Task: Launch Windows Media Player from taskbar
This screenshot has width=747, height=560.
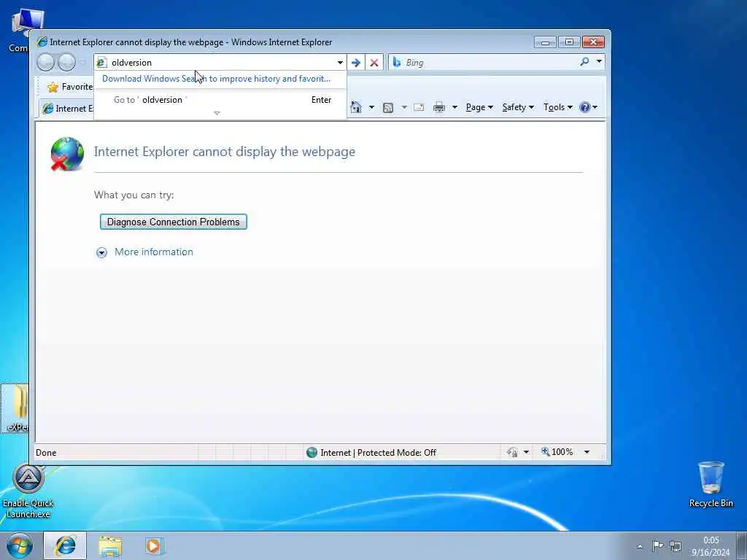Action: coord(154,546)
